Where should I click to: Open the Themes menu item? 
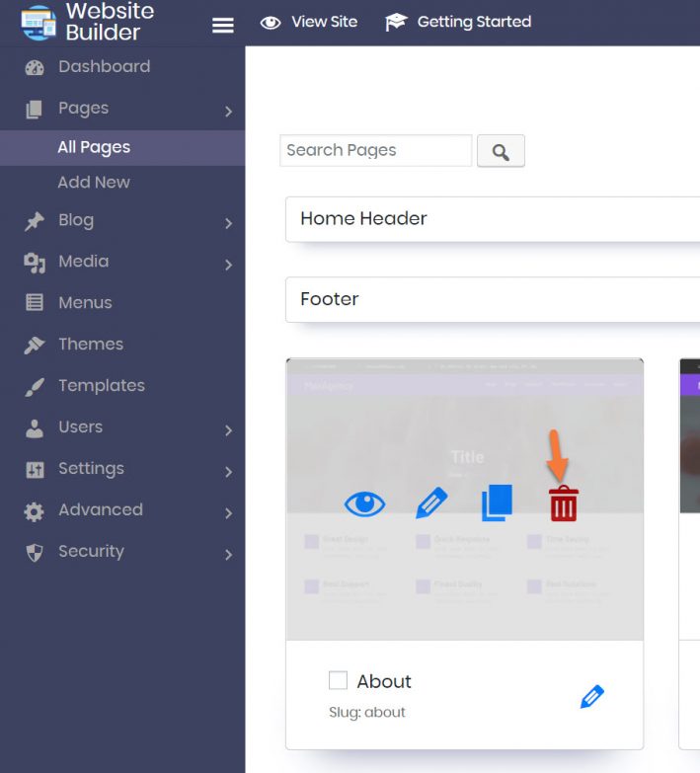[90, 345]
